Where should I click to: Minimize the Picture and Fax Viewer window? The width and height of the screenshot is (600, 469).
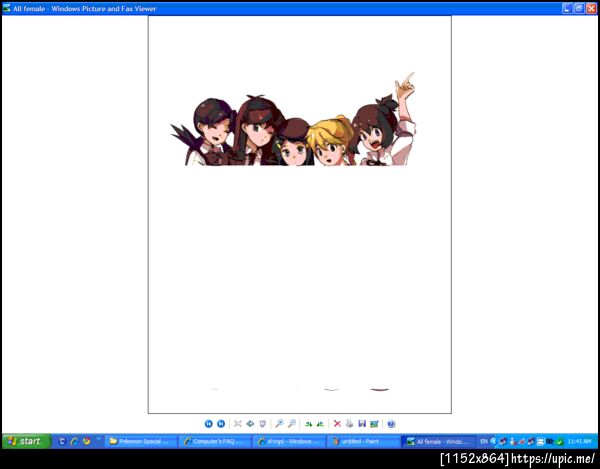point(567,8)
